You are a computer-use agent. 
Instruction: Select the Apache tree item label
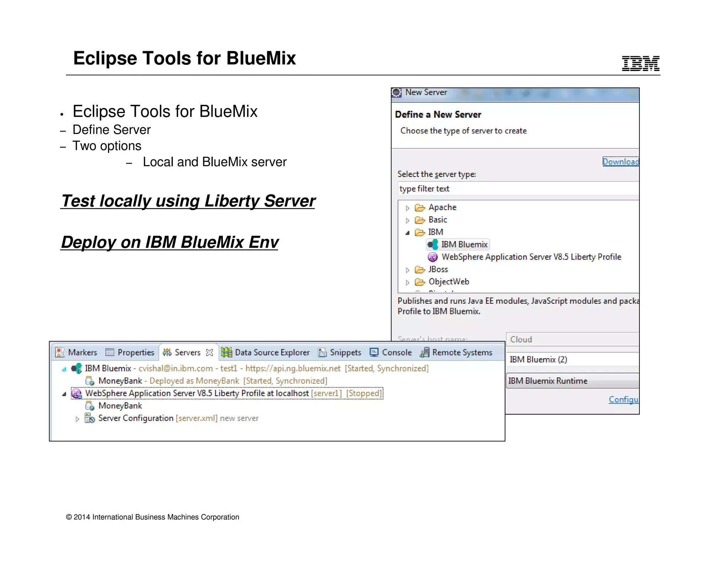tap(443, 207)
